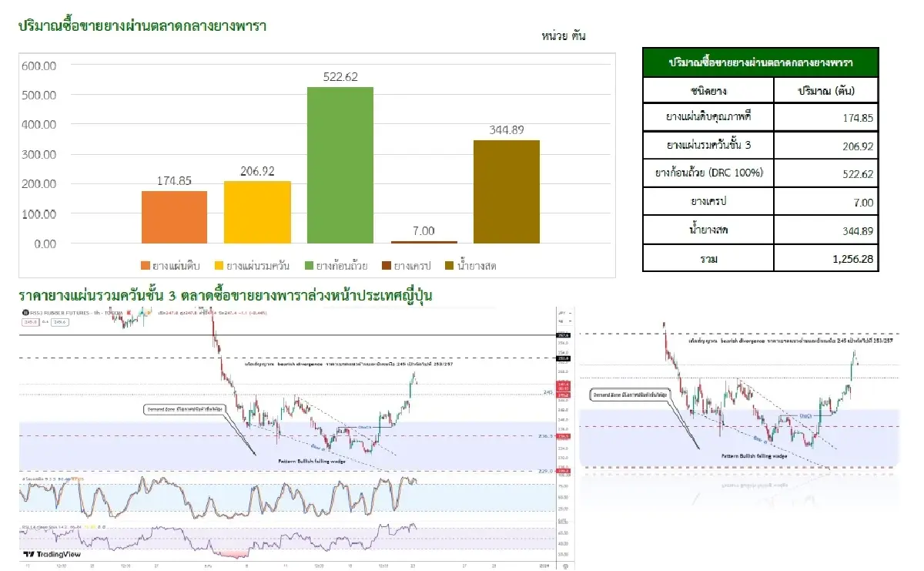Select the short brown 7.00 bar
This screenshot has height=571, width=924.
click(423, 242)
